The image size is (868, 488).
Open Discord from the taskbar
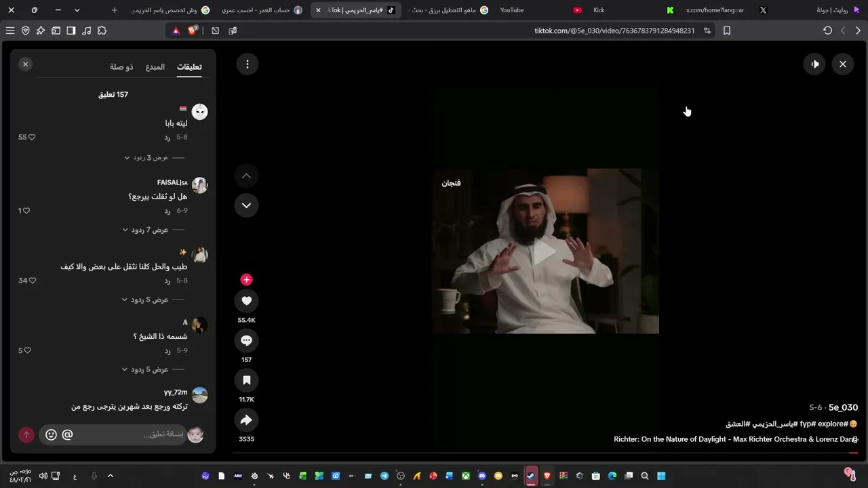[482, 476]
